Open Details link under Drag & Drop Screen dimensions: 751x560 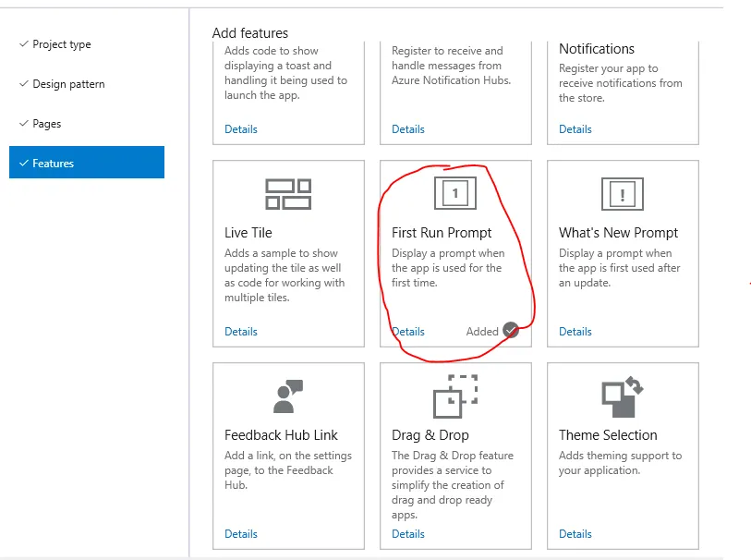(x=408, y=533)
